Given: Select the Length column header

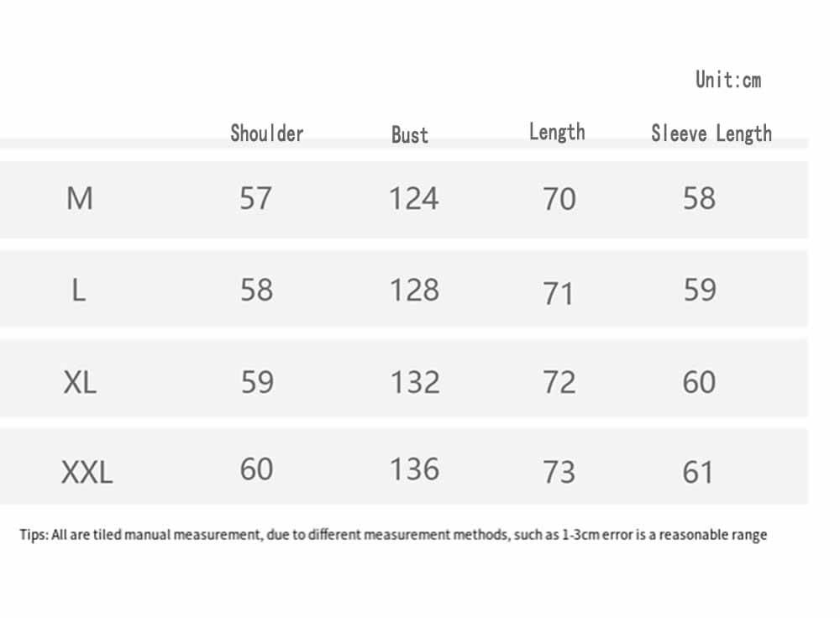Looking at the screenshot, I should click(557, 132).
